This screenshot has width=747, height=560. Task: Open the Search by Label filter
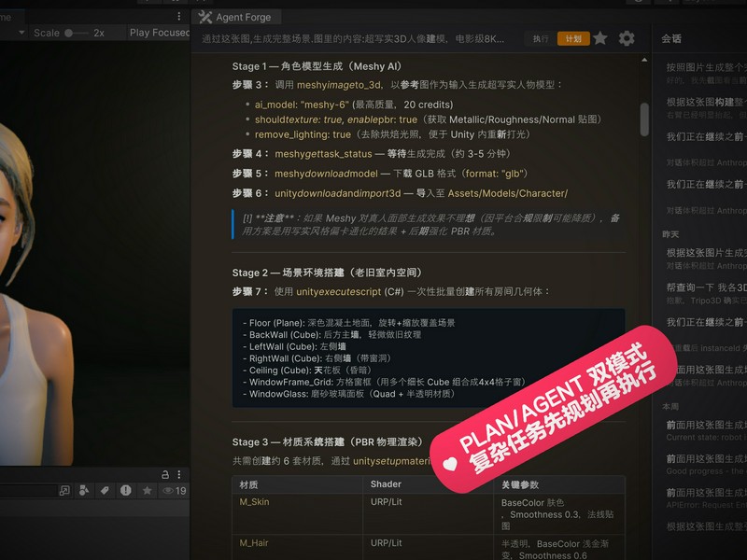pos(105,491)
